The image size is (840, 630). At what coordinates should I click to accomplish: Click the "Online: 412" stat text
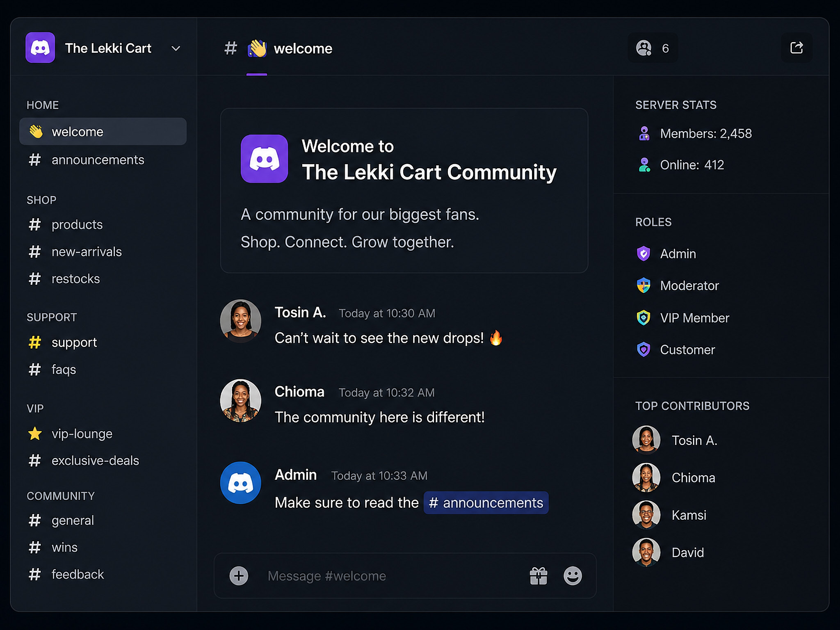click(x=692, y=165)
